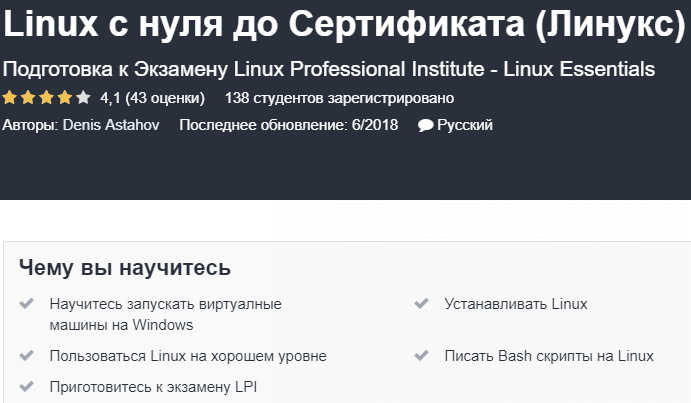The image size is (691, 403).
Task: Click the Чему вы научитесь heading
Action: 125,268
